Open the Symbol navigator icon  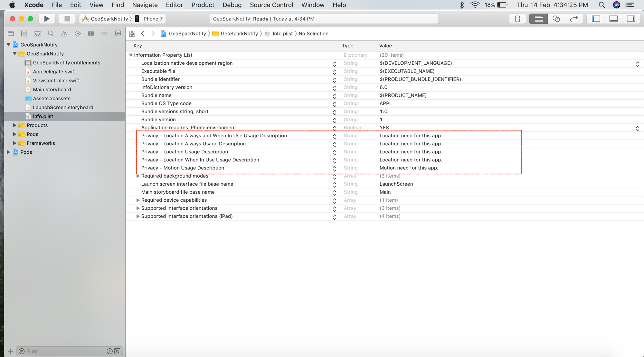pyautogui.click(x=38, y=34)
